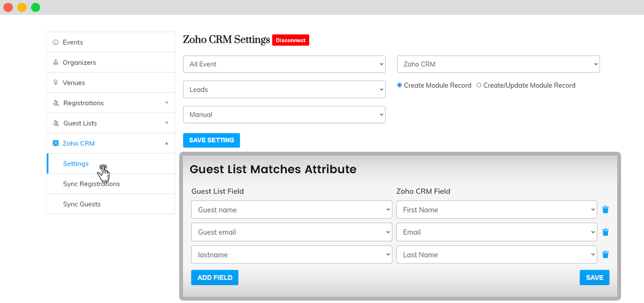
Task: Click the Guest Lists people icon
Action: coord(56,123)
